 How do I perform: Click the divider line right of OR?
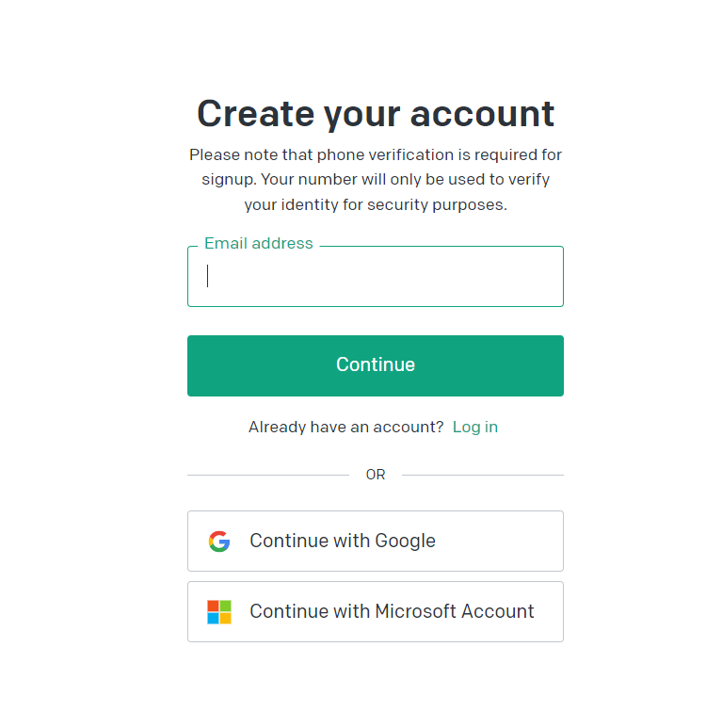(483, 475)
